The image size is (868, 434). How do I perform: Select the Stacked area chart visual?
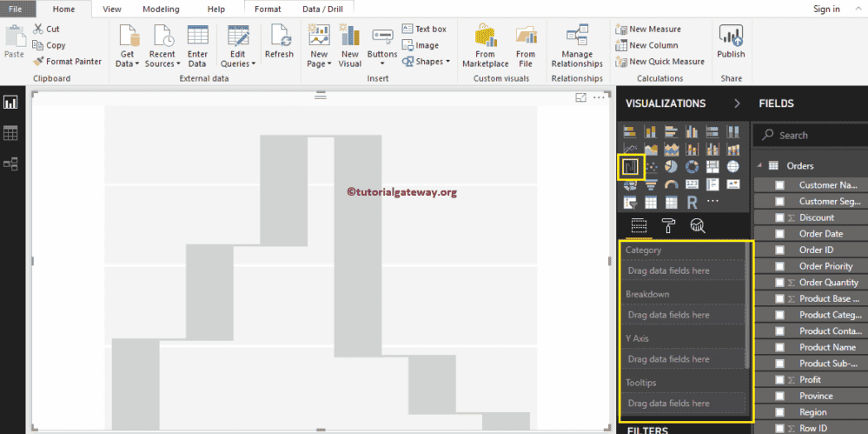click(x=671, y=149)
